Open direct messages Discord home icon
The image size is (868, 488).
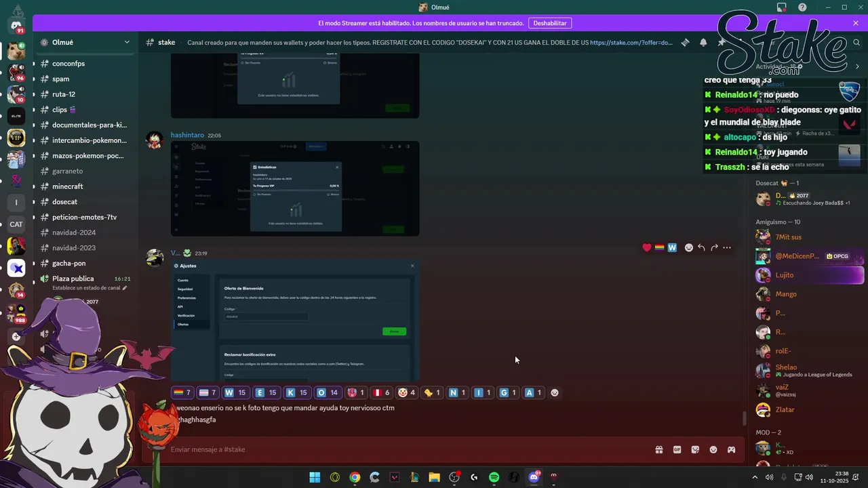click(16, 26)
